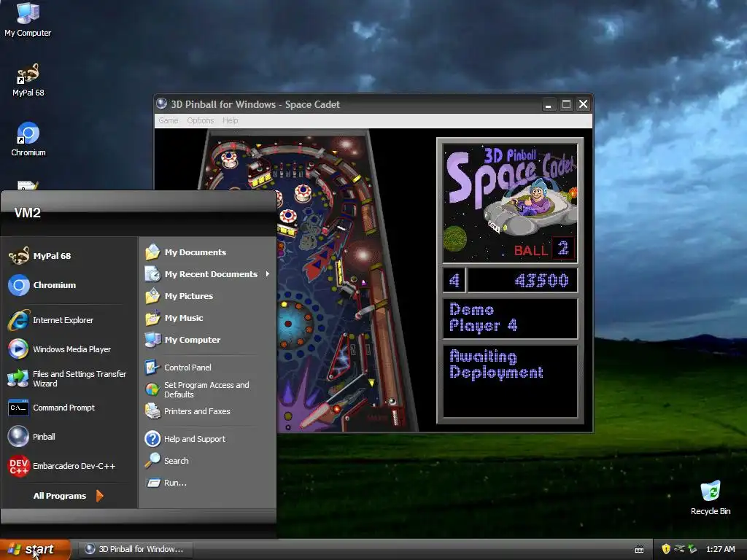Click the Start button
The image size is (747, 560).
pyautogui.click(x=35, y=549)
